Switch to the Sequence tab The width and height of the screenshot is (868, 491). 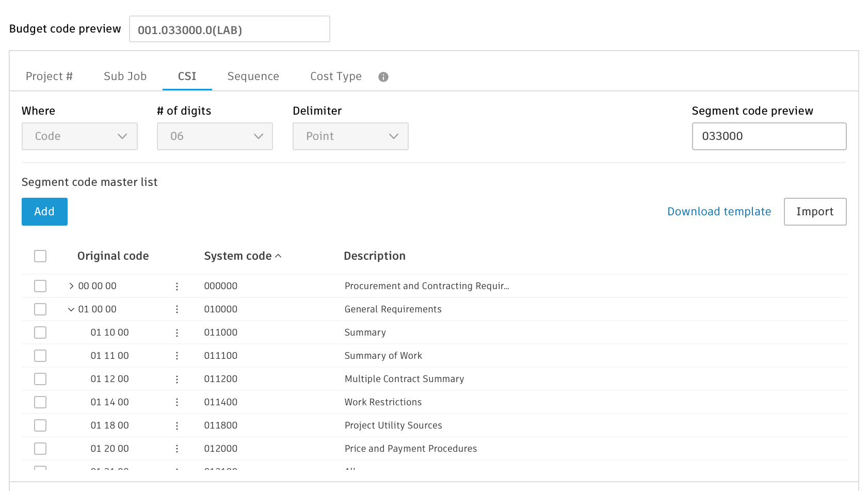click(x=253, y=76)
